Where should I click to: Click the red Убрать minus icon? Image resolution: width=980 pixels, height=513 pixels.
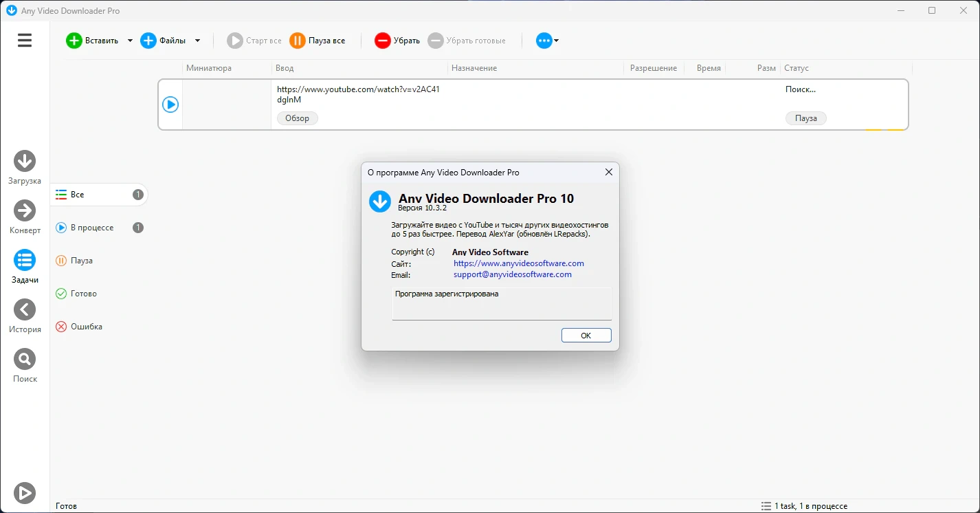[x=383, y=41]
